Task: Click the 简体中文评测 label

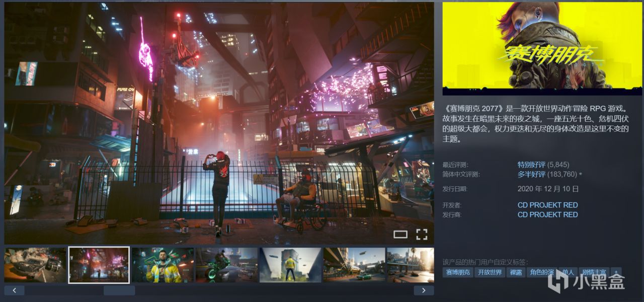Action: click(x=461, y=174)
